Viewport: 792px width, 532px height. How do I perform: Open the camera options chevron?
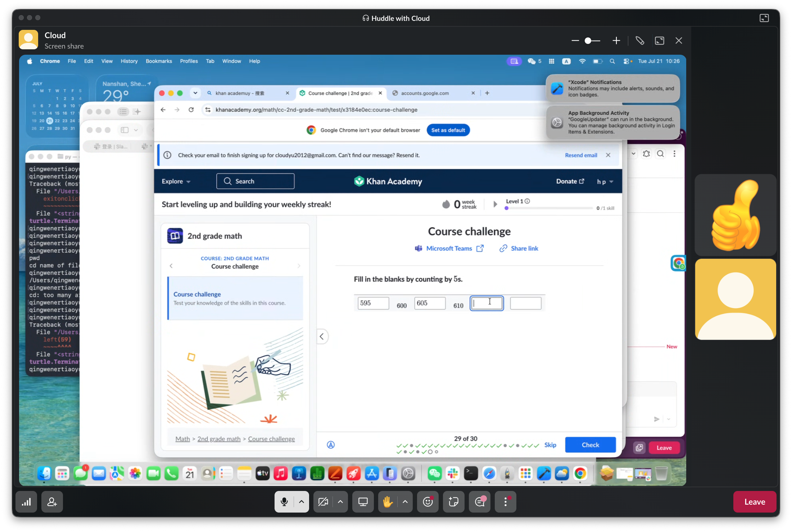pos(340,502)
